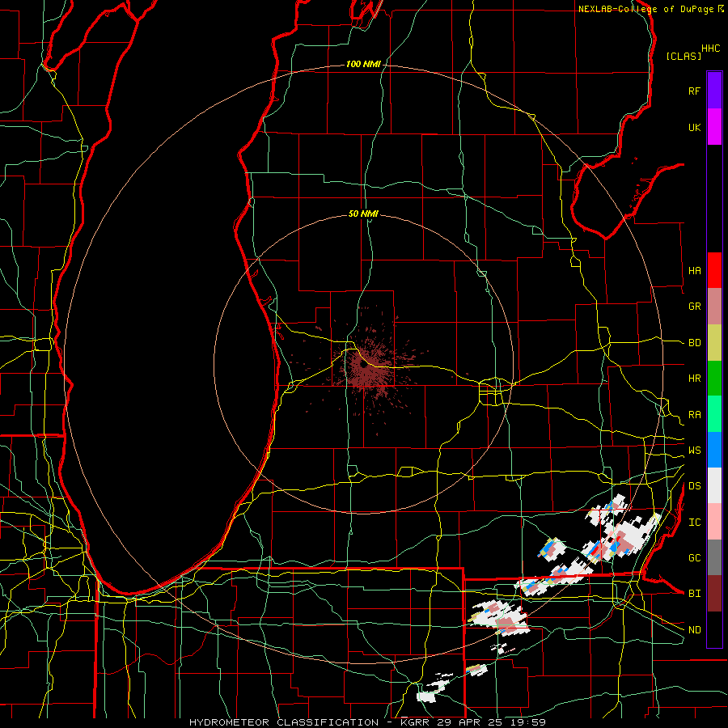Select the yellow BD legend swatch

pyautogui.click(x=714, y=343)
